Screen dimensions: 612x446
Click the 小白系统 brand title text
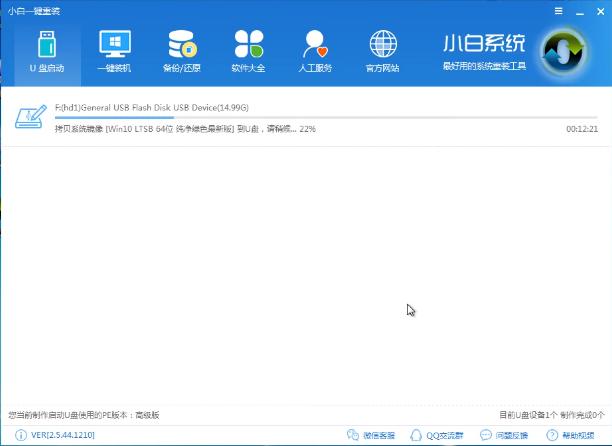coord(484,43)
